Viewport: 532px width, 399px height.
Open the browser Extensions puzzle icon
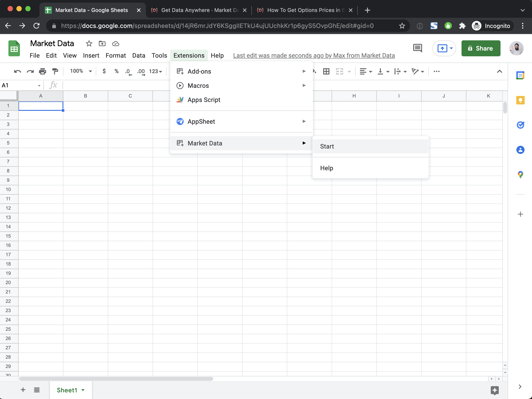coord(462,26)
